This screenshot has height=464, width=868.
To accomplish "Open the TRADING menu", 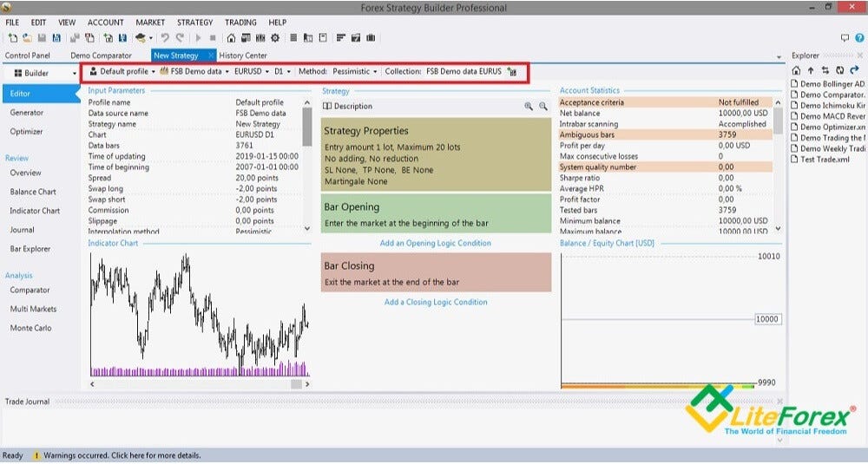I will tap(240, 23).
